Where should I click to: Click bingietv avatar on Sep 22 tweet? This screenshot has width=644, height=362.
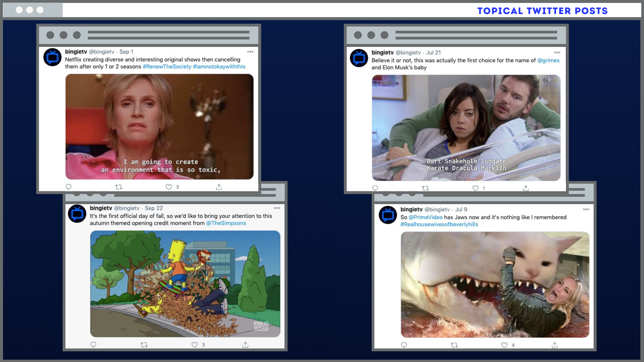(77, 214)
